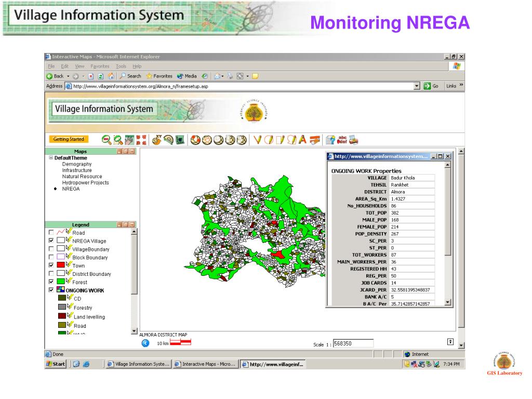Select the draw circle pencil tool
Image resolution: width=532 pixels, height=399 pixels.
tap(269, 140)
